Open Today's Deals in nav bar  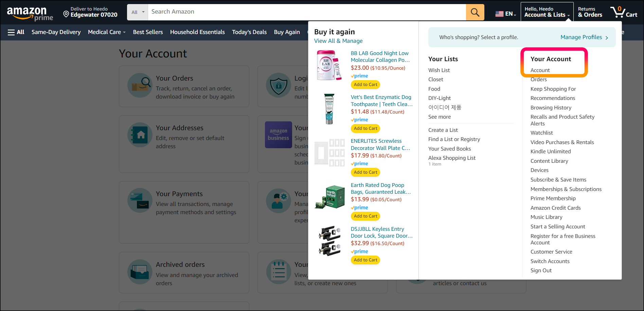click(249, 32)
